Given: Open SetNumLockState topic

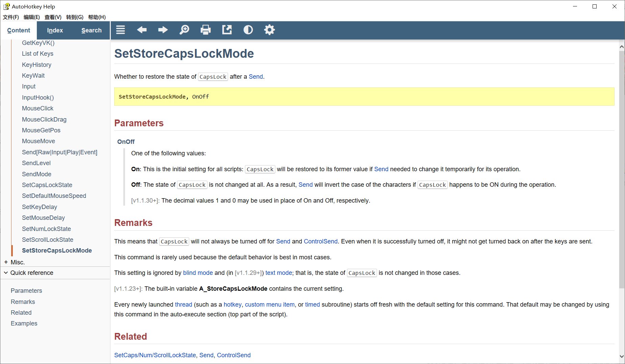Looking at the screenshot, I should (x=46, y=229).
